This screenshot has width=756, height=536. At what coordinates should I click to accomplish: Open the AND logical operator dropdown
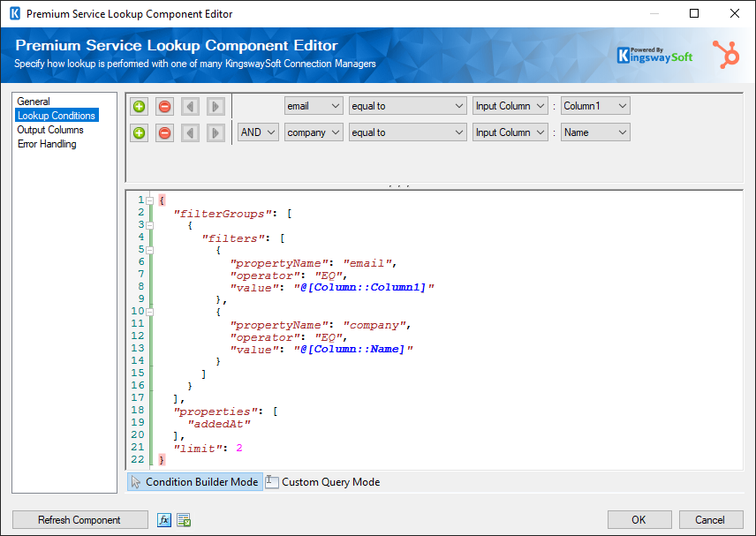coord(258,132)
